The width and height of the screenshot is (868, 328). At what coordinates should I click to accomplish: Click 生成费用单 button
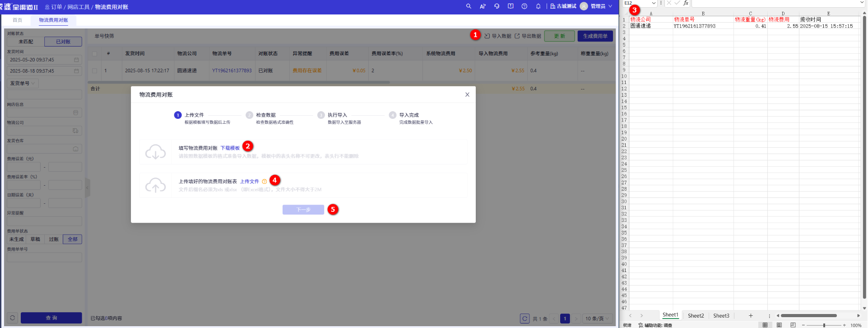tap(595, 36)
